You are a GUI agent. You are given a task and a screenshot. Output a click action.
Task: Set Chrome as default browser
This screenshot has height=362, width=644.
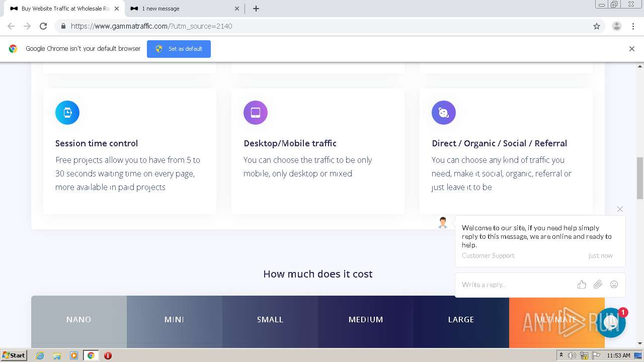(x=179, y=49)
